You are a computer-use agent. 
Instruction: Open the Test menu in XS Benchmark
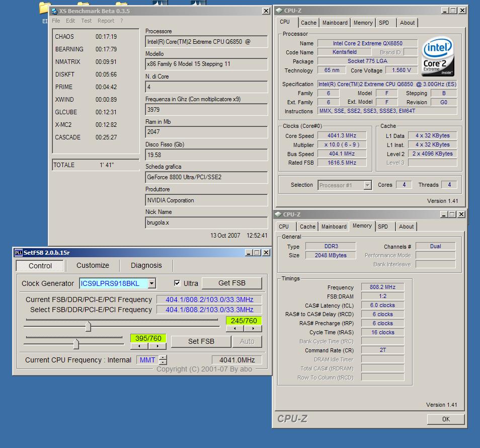pos(87,21)
